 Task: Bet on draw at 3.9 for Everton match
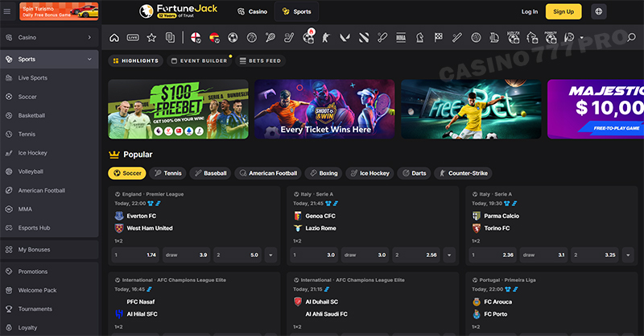[186, 255]
